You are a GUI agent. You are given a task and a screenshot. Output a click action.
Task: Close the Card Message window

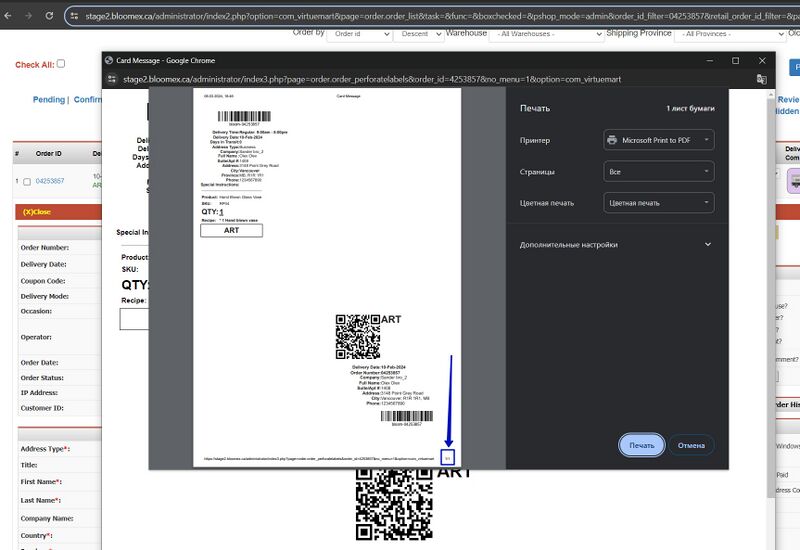(762, 60)
